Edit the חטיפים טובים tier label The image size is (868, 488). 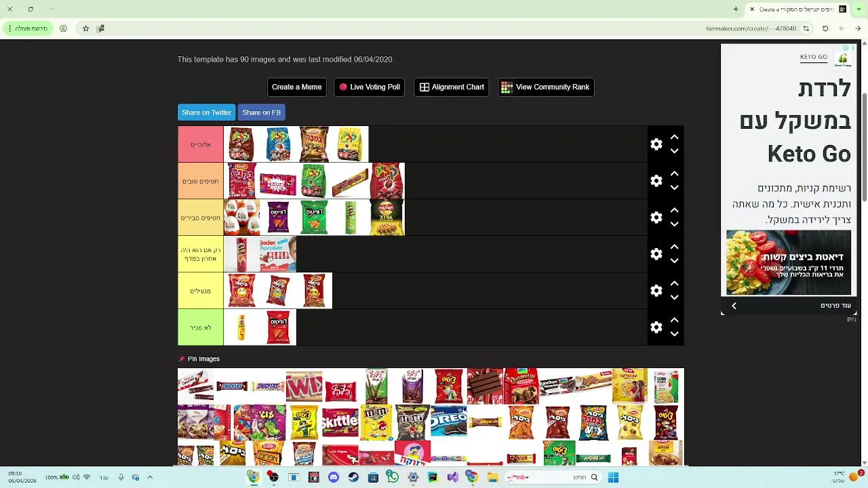[x=201, y=181]
